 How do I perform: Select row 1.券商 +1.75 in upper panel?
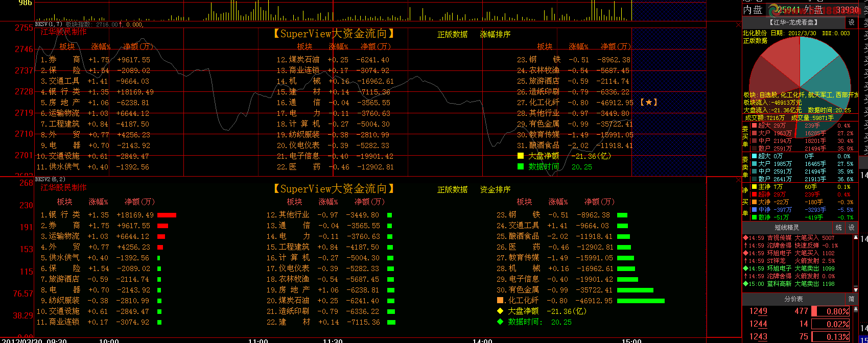(x=96, y=60)
